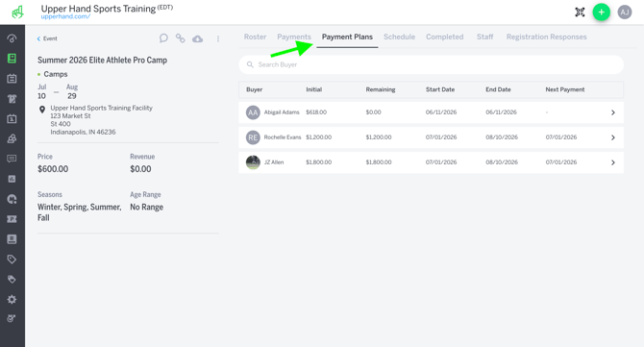Click Abigail Adams AA avatar
The image size is (644, 347).
pos(253,112)
